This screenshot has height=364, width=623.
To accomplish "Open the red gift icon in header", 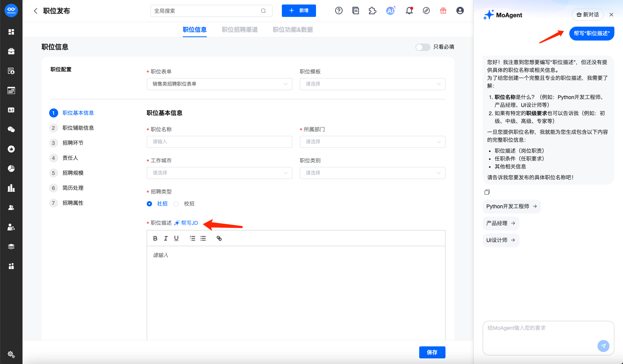I will coord(443,11).
